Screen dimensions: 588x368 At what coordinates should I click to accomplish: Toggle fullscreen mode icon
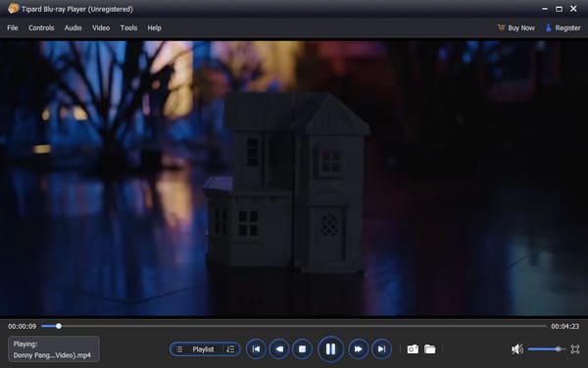(x=575, y=349)
